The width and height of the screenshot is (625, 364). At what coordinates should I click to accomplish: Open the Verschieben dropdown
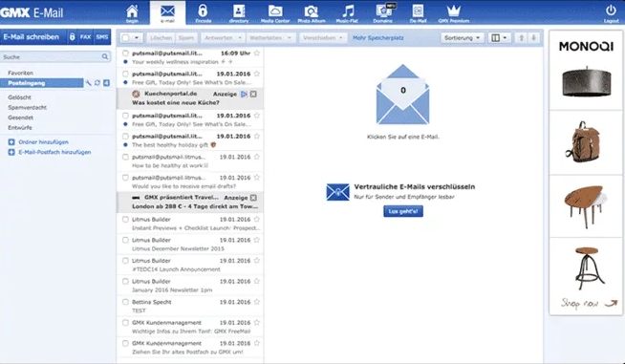(323, 38)
